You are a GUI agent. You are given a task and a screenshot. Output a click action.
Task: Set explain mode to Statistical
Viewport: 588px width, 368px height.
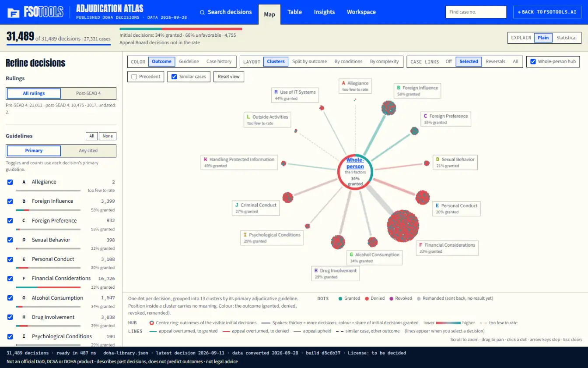566,38
